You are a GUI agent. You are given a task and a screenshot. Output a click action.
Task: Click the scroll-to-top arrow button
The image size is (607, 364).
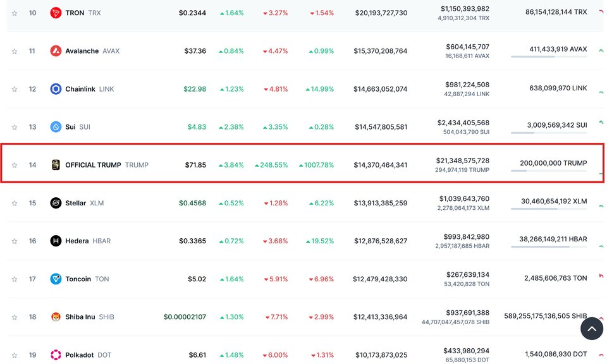point(592,329)
